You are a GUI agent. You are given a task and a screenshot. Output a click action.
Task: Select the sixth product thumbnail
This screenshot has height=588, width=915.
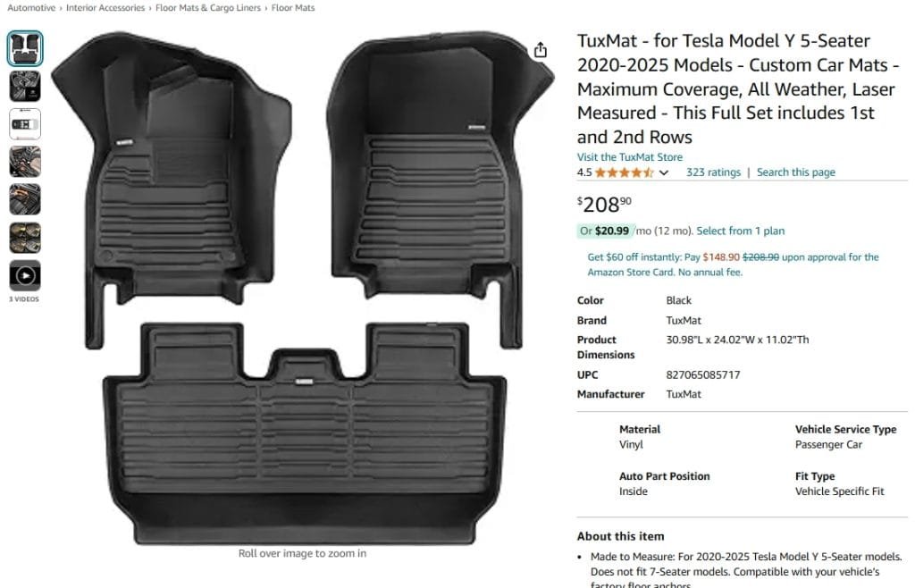point(25,238)
